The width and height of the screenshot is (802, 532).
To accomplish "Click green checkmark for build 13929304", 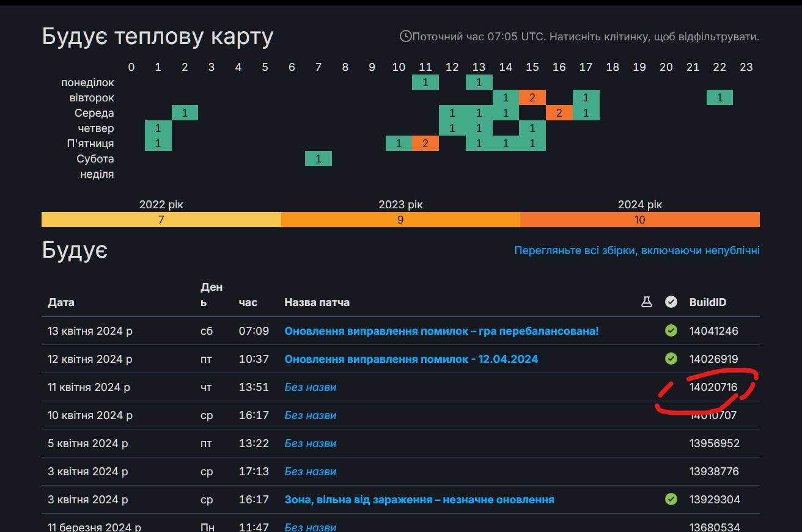I will coord(671,500).
